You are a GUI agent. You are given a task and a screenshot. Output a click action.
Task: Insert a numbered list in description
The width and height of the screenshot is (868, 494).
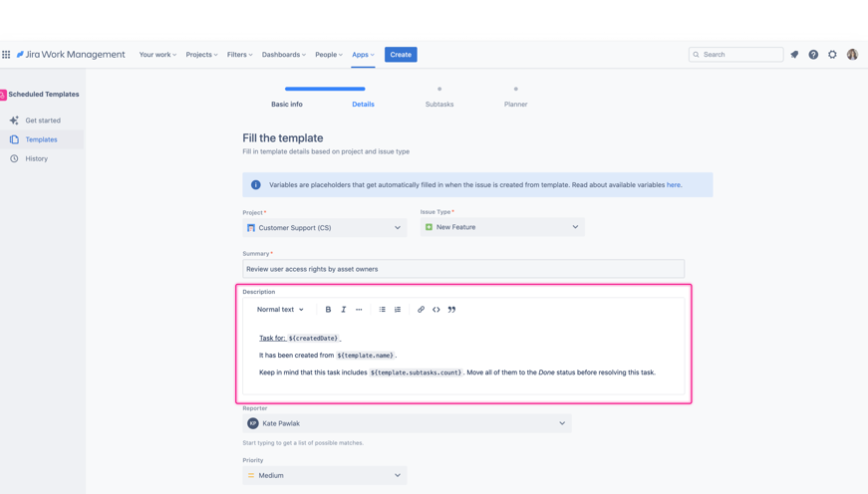click(398, 310)
